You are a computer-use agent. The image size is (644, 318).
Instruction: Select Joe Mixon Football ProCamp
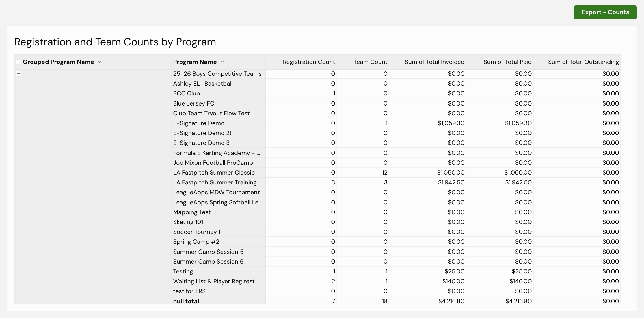(x=213, y=163)
